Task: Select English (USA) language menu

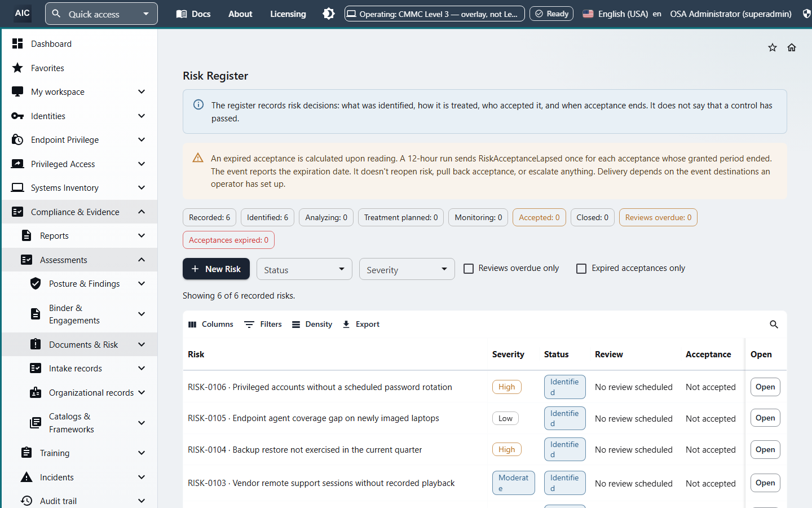Action: [621, 14]
